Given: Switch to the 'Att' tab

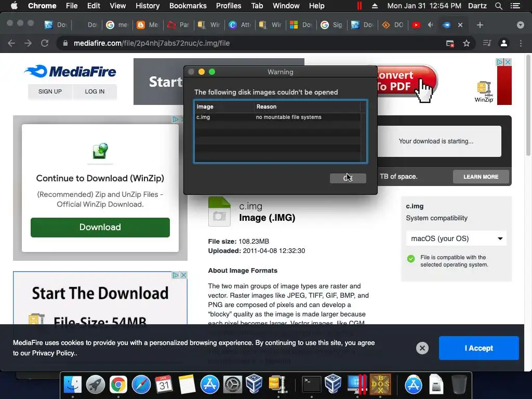Looking at the screenshot, I should click(x=240, y=25).
